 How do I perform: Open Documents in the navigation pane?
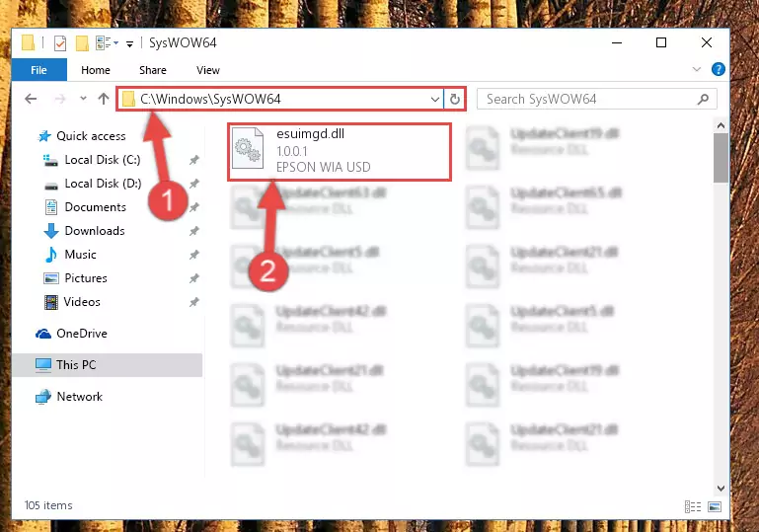coord(95,207)
